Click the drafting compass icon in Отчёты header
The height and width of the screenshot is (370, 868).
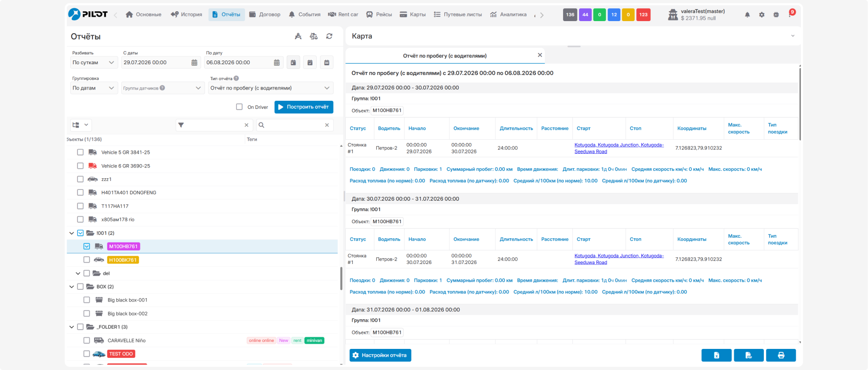click(x=298, y=36)
